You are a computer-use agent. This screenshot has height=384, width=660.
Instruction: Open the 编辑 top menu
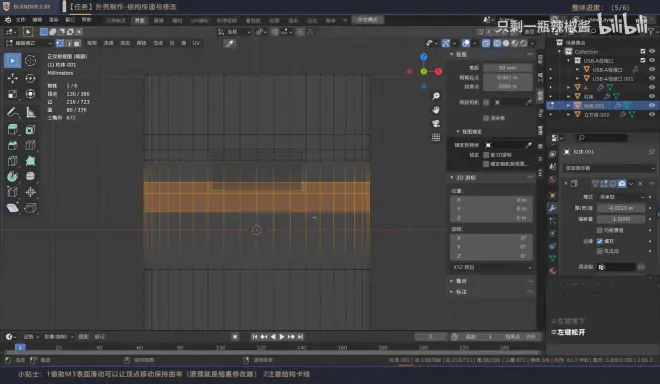point(37,20)
